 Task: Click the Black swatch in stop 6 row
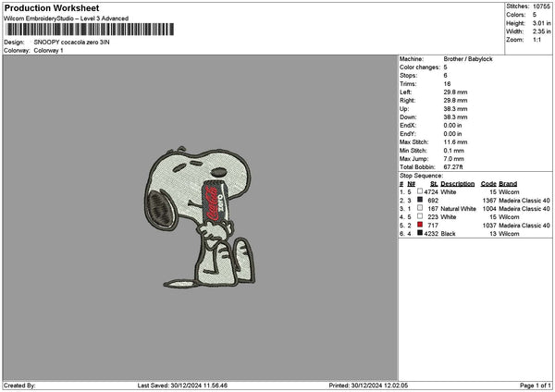[420, 233]
